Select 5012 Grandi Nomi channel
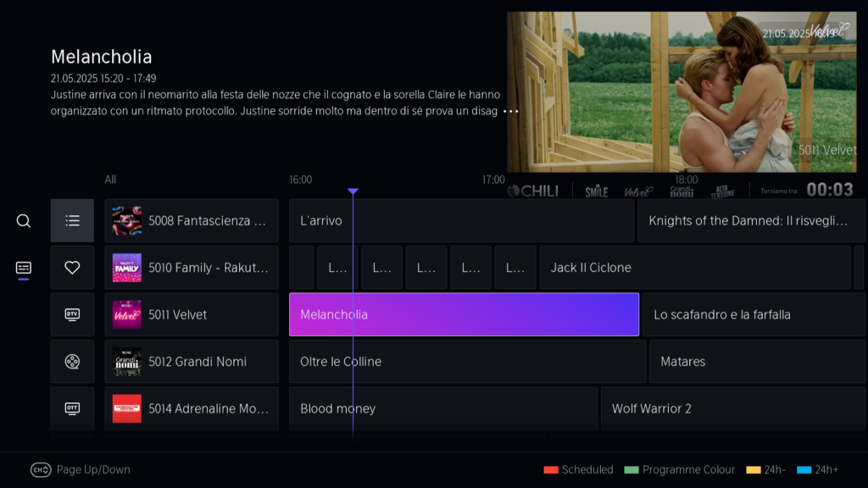 tap(192, 362)
